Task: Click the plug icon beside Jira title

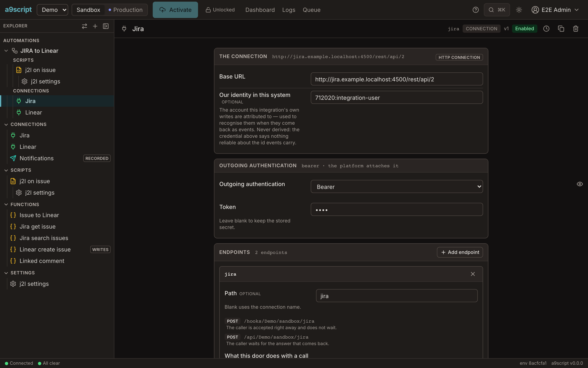Action: pyautogui.click(x=124, y=29)
